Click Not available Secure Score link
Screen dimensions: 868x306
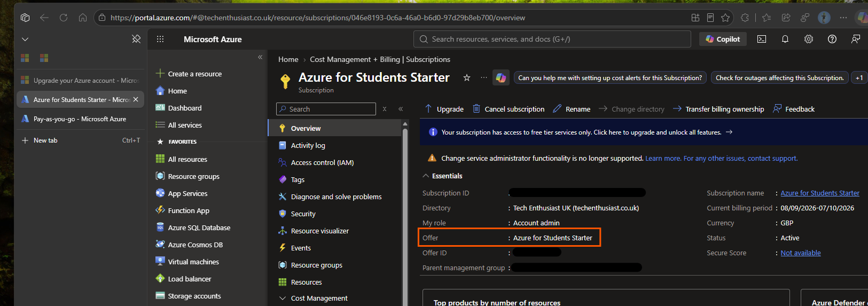[x=801, y=253]
